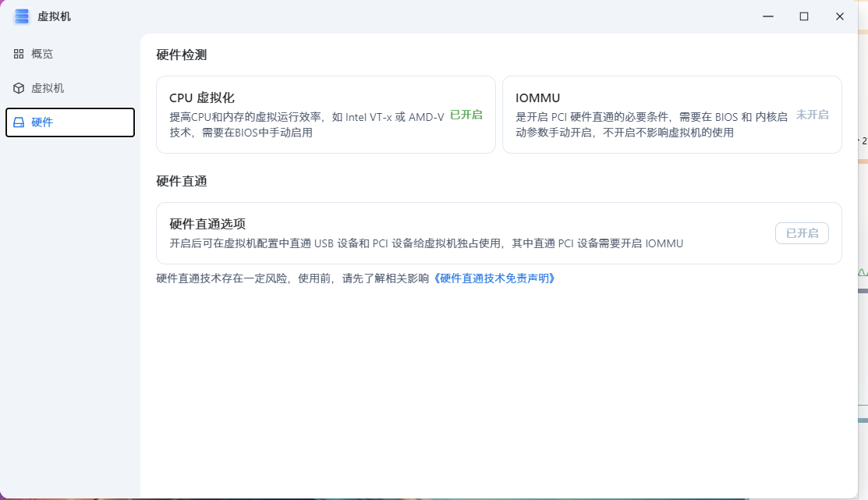Close the 虚拟机 window
The height and width of the screenshot is (500, 868).
point(840,16)
